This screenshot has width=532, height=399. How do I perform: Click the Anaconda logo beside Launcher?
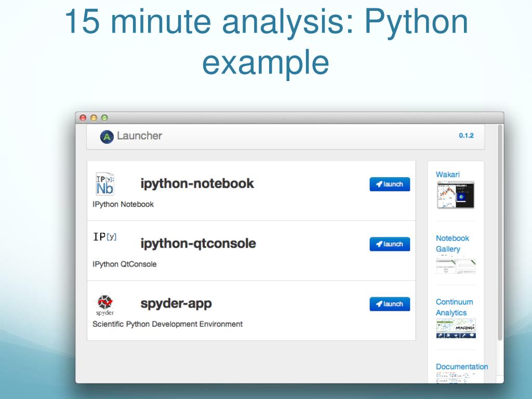[107, 137]
